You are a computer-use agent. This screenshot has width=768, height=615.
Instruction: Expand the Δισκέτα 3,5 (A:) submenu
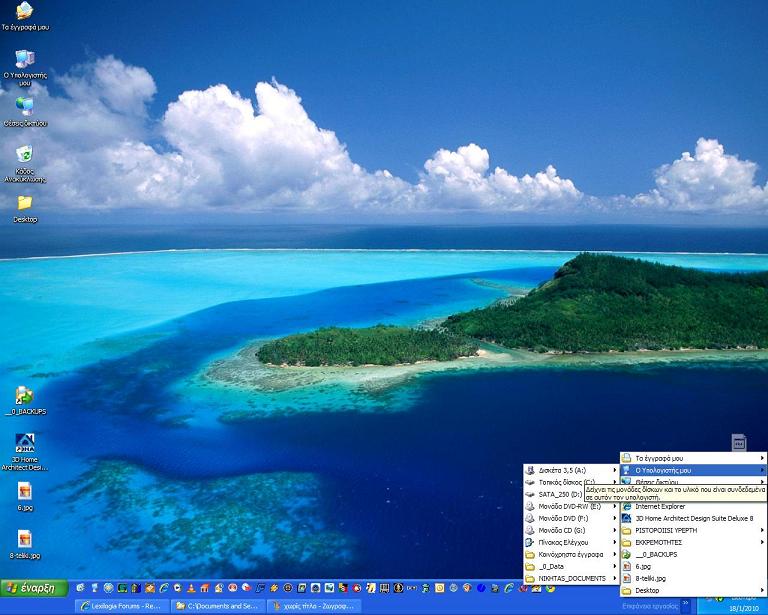click(571, 470)
